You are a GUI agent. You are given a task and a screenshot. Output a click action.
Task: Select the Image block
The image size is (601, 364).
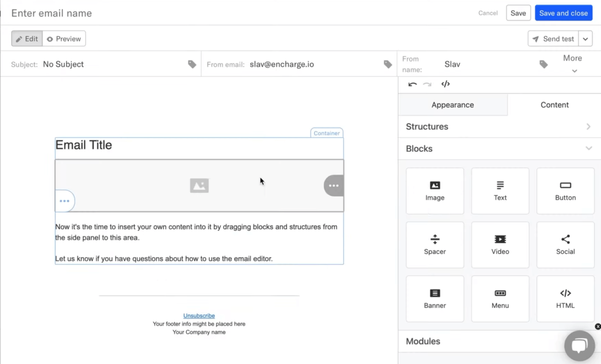point(435,191)
